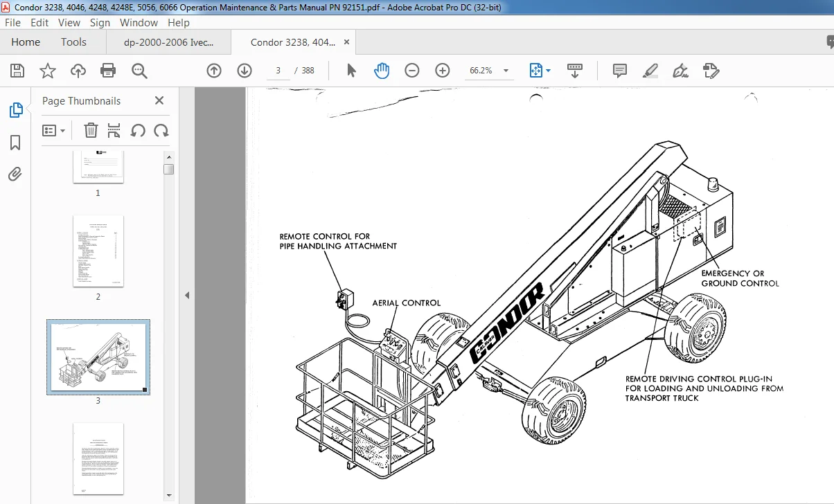Open the Page Thumbnails sidebar icon
This screenshot has width=834, height=504.
[15, 110]
